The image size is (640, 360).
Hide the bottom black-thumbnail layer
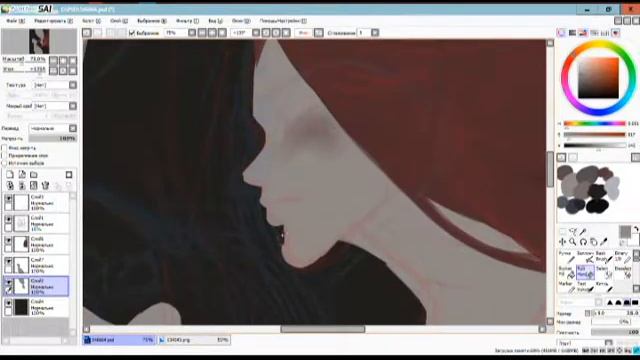(8, 303)
